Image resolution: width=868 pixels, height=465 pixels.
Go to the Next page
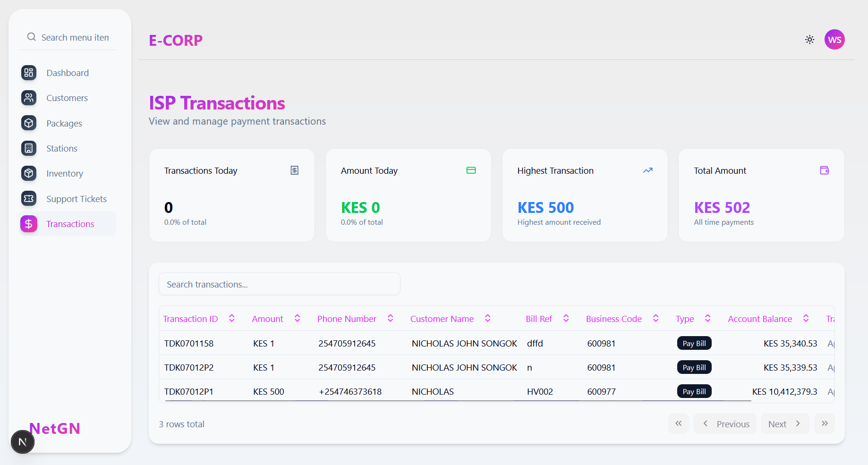click(x=784, y=424)
